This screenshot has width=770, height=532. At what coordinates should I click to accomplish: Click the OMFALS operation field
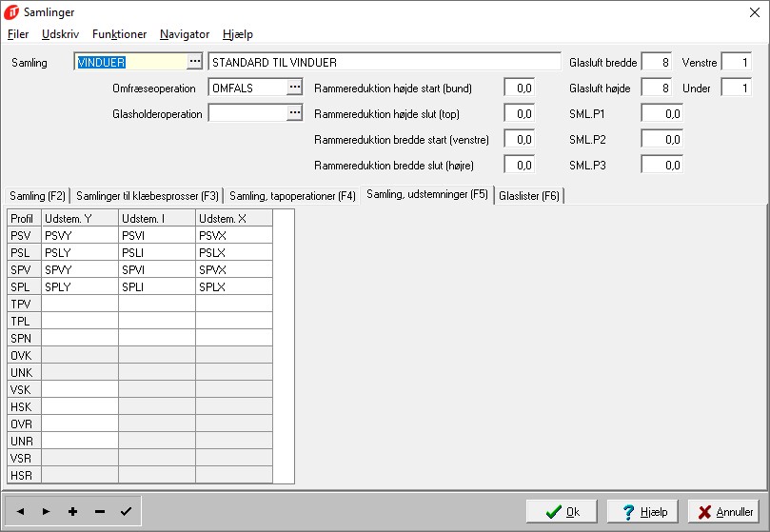[248, 88]
